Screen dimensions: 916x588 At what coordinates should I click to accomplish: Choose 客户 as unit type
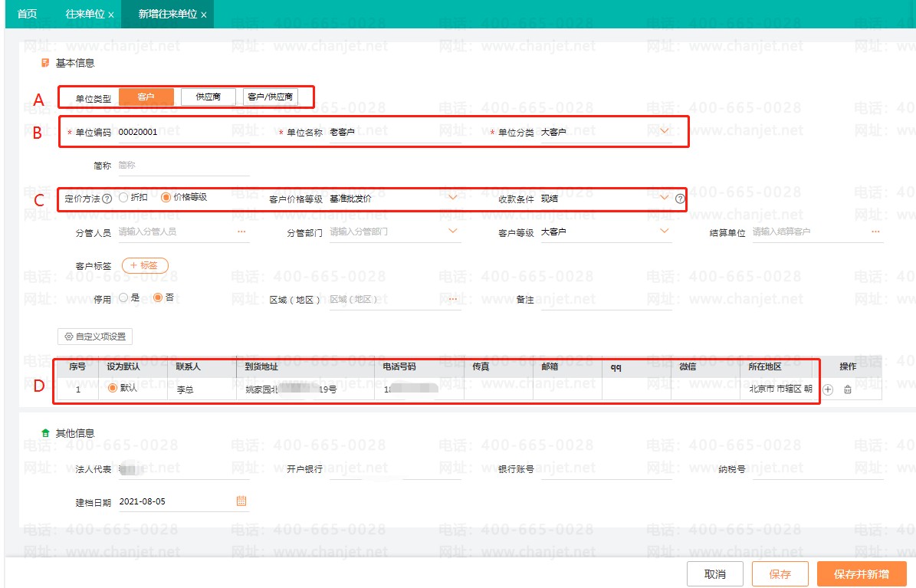(146, 97)
